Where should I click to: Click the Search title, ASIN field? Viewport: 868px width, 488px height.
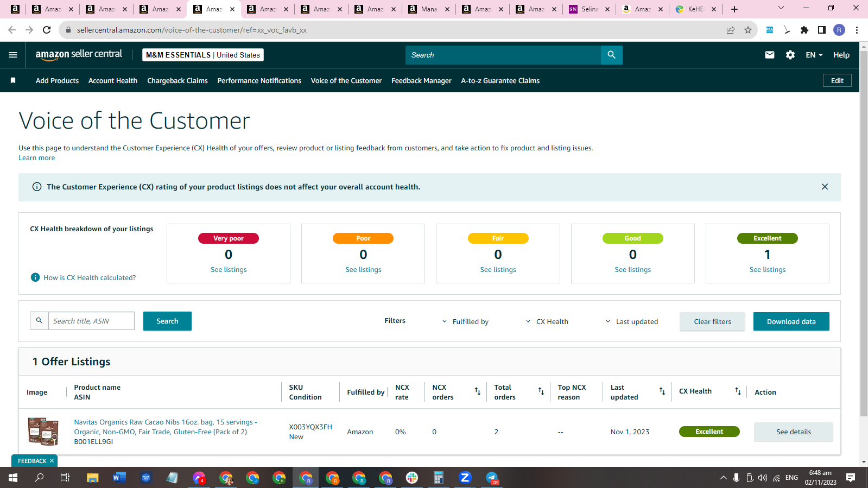(x=91, y=321)
